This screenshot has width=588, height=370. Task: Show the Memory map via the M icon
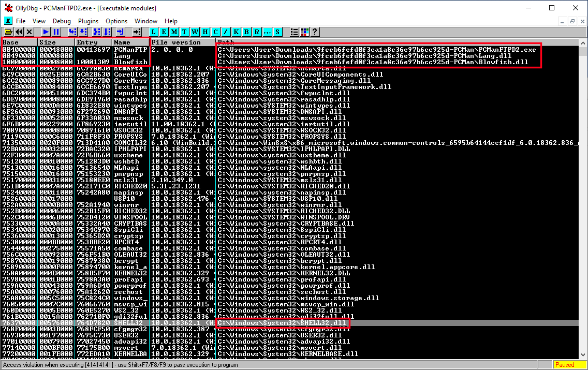click(174, 32)
